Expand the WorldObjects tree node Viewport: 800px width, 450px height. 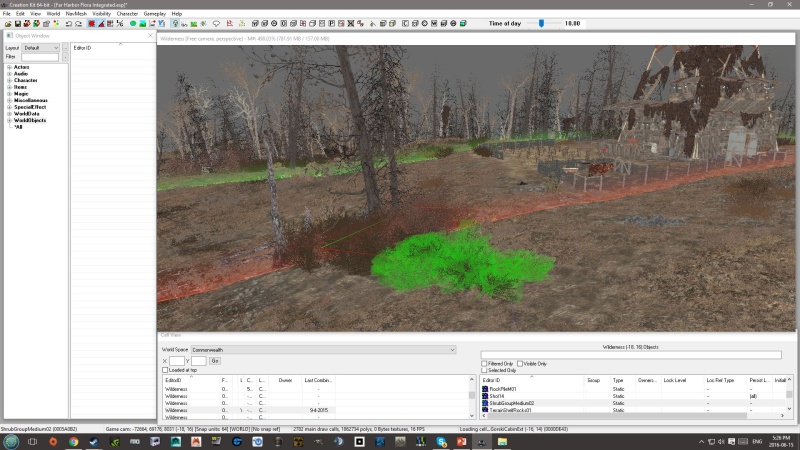9,120
